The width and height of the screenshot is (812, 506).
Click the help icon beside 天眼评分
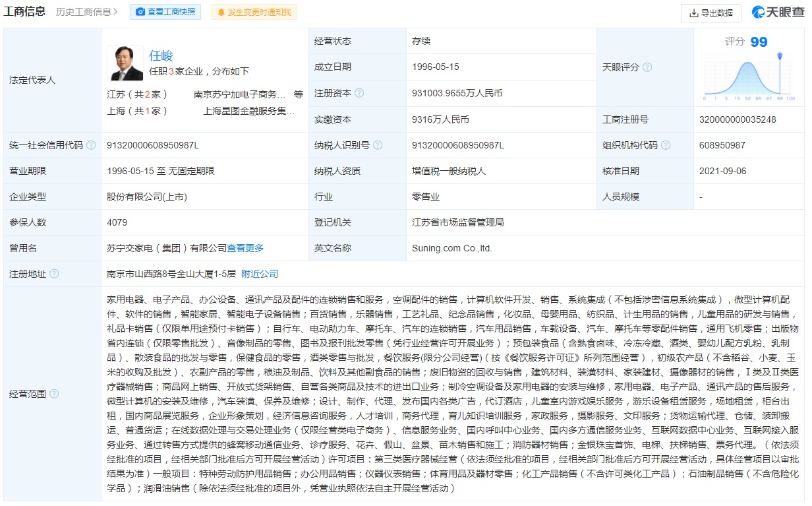tap(647, 67)
